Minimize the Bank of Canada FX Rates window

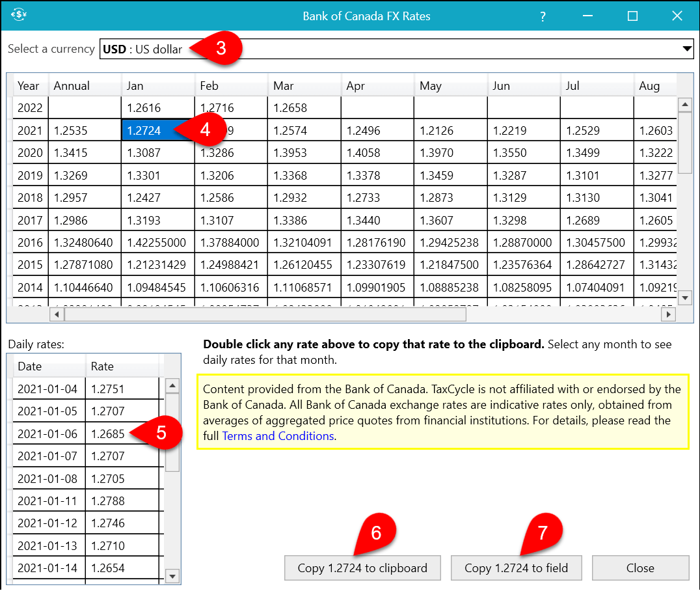[587, 16]
